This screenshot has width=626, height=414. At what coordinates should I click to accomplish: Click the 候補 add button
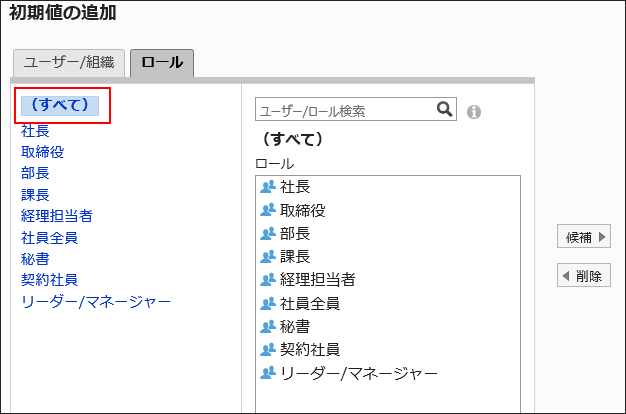coord(584,236)
